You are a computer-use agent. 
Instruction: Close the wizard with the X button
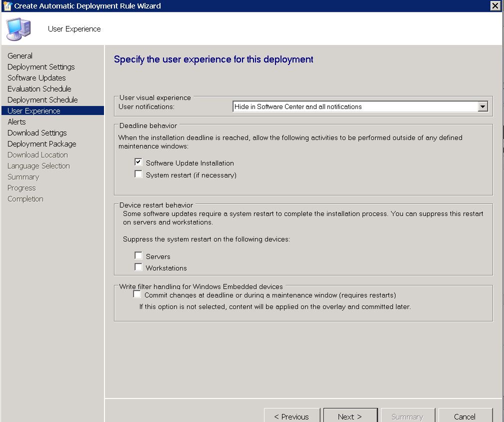tap(495, 6)
